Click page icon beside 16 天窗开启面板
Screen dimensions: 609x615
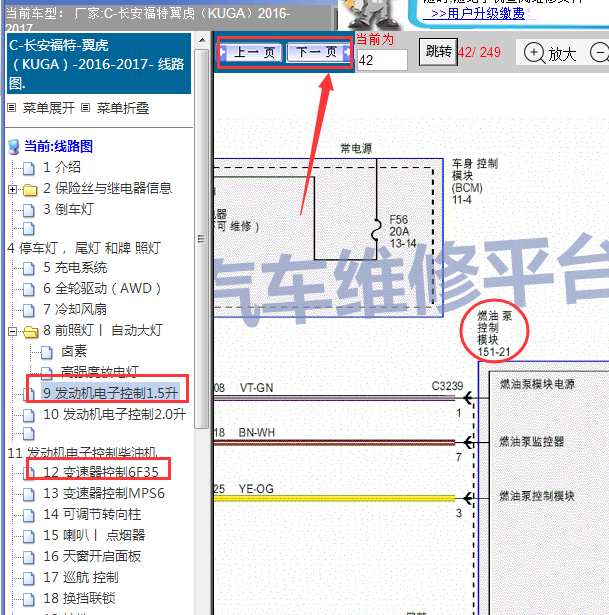click(x=29, y=557)
